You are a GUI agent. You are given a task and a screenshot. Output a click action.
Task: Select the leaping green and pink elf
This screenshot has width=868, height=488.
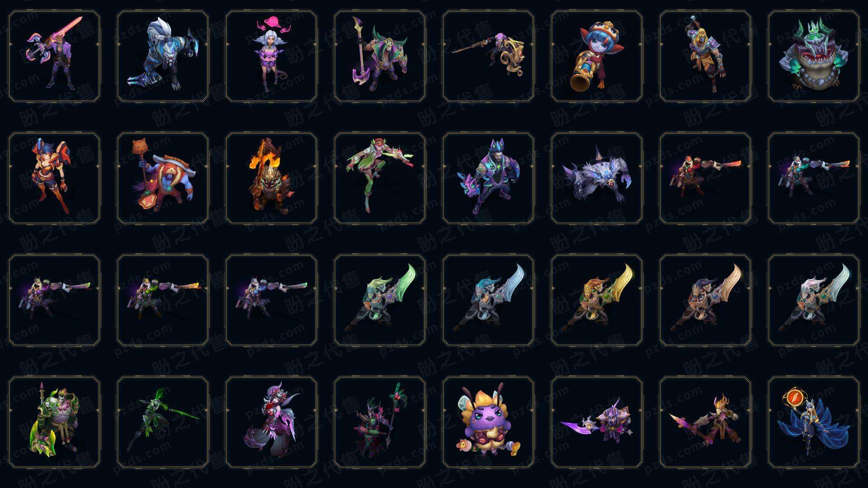pos(380,178)
